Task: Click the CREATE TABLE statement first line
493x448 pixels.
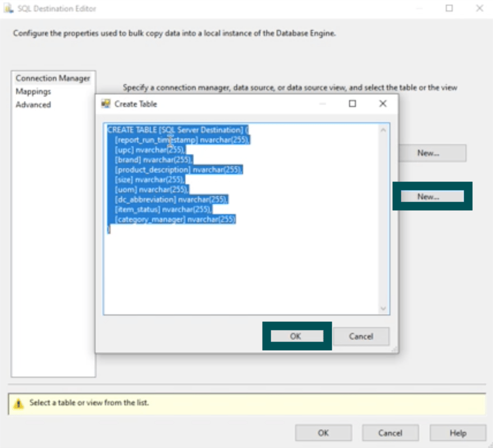Action: (x=178, y=130)
